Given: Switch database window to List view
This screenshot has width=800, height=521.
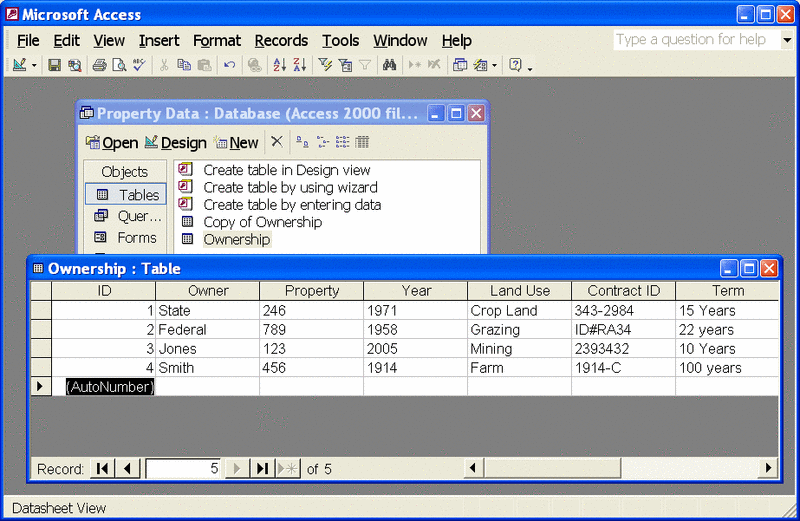Looking at the screenshot, I should point(342,142).
